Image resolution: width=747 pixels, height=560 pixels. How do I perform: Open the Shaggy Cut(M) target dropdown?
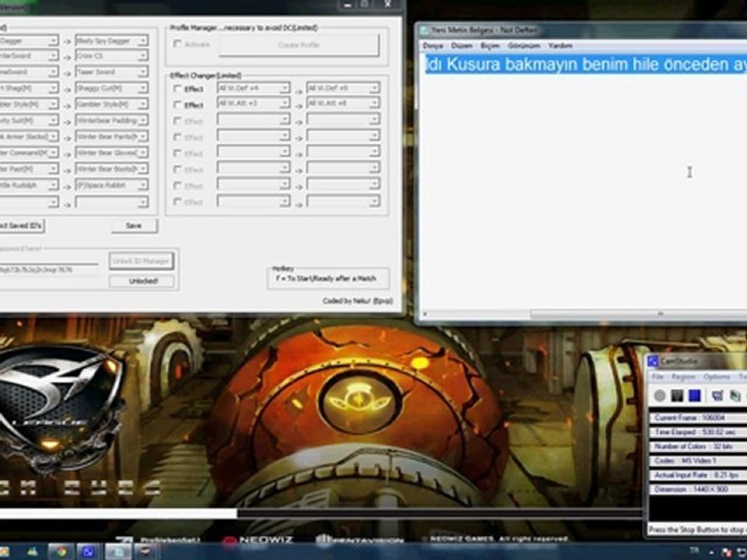[x=142, y=88]
